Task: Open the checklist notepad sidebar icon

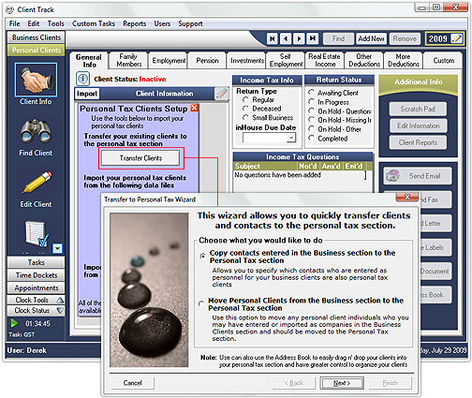Action: [37, 234]
